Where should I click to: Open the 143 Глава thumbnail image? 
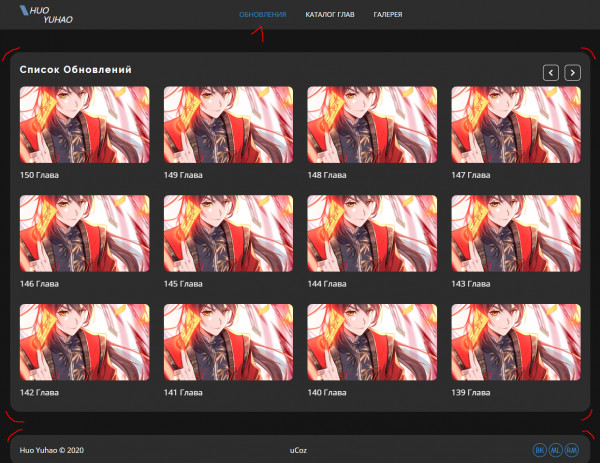coord(516,233)
